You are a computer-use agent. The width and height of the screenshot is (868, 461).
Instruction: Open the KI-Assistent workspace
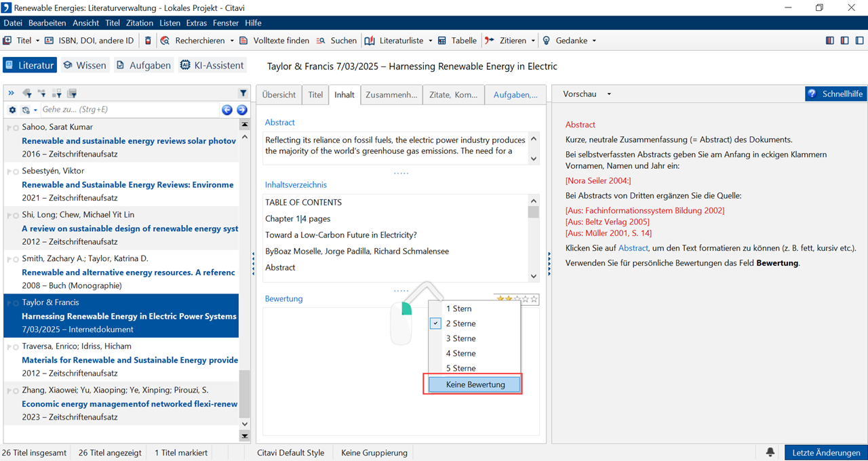point(212,65)
